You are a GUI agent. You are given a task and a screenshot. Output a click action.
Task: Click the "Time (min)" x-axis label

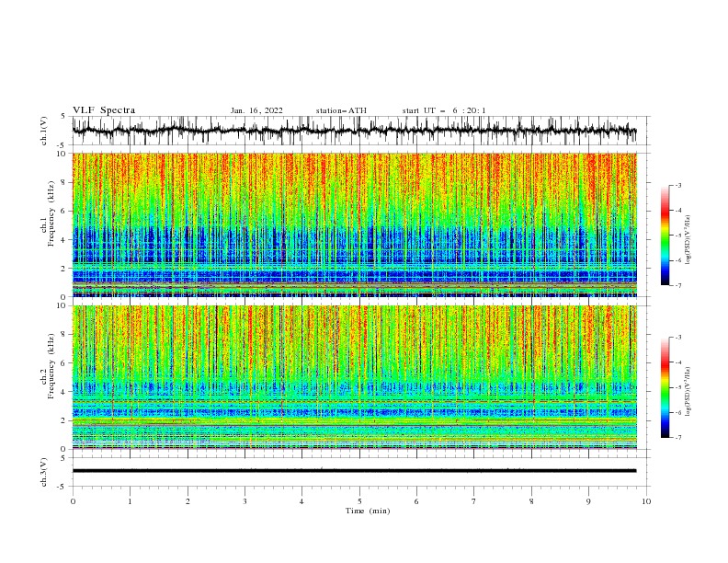(x=368, y=511)
